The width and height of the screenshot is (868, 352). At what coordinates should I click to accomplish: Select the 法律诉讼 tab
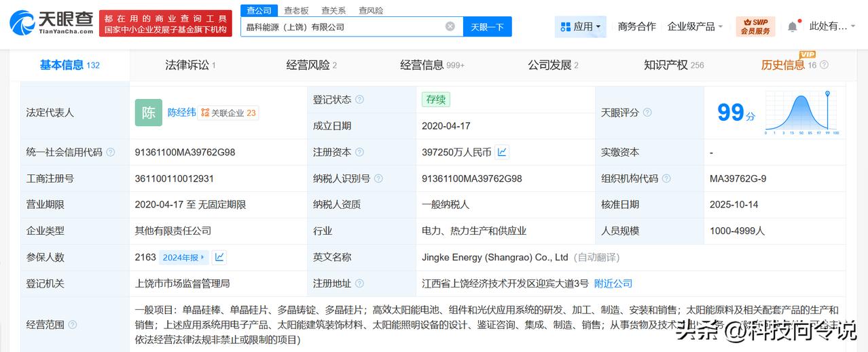pos(190,65)
